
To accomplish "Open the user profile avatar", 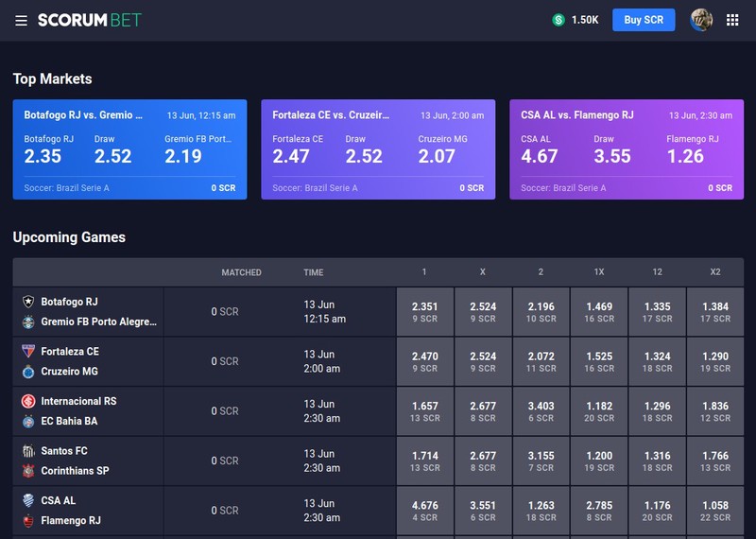I will click(x=701, y=20).
